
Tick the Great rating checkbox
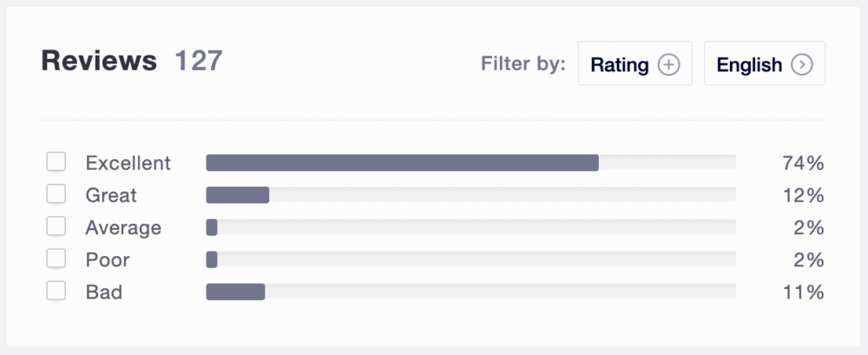[56, 194]
